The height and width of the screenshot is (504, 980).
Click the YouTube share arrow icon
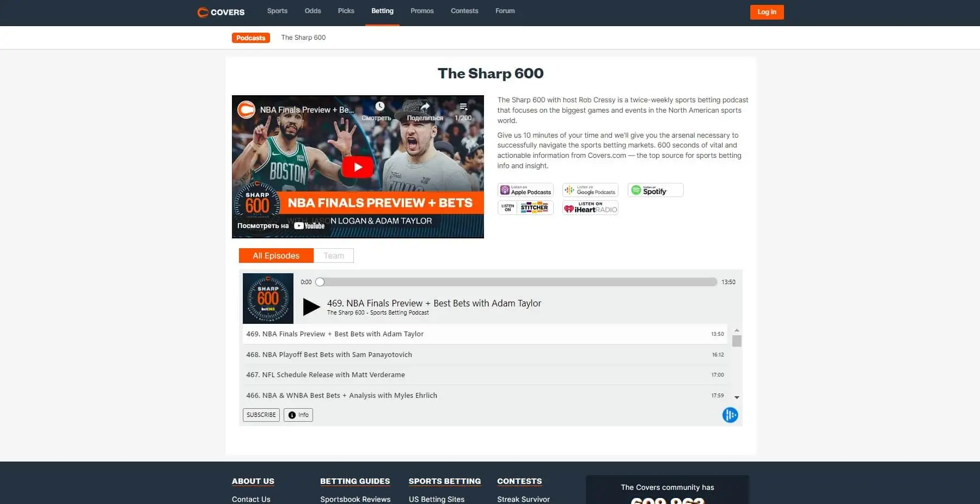425,107
